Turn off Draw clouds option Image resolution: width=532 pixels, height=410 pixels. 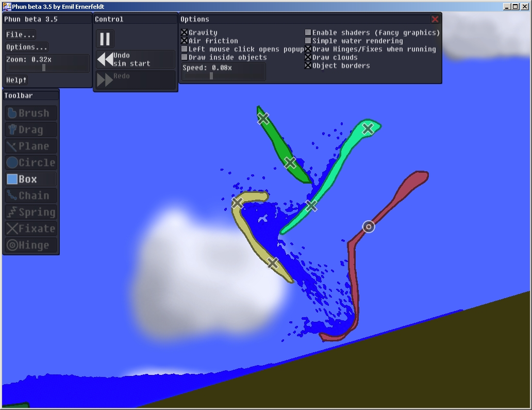[308, 57]
